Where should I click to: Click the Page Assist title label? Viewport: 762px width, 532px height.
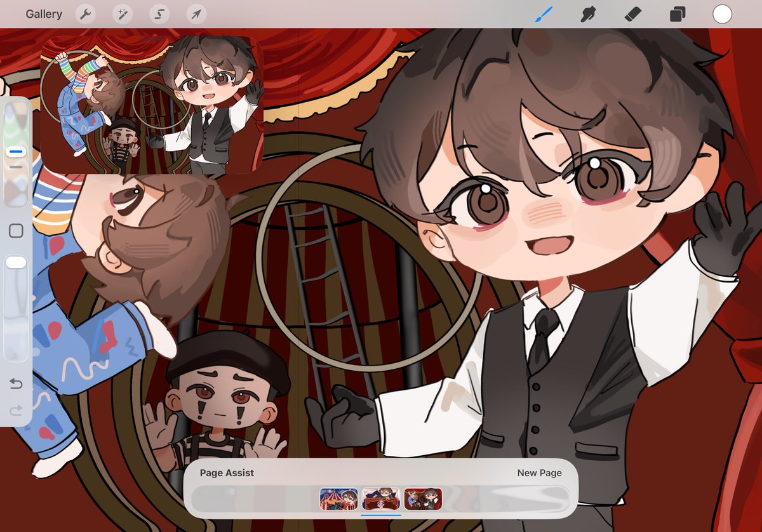(x=227, y=473)
